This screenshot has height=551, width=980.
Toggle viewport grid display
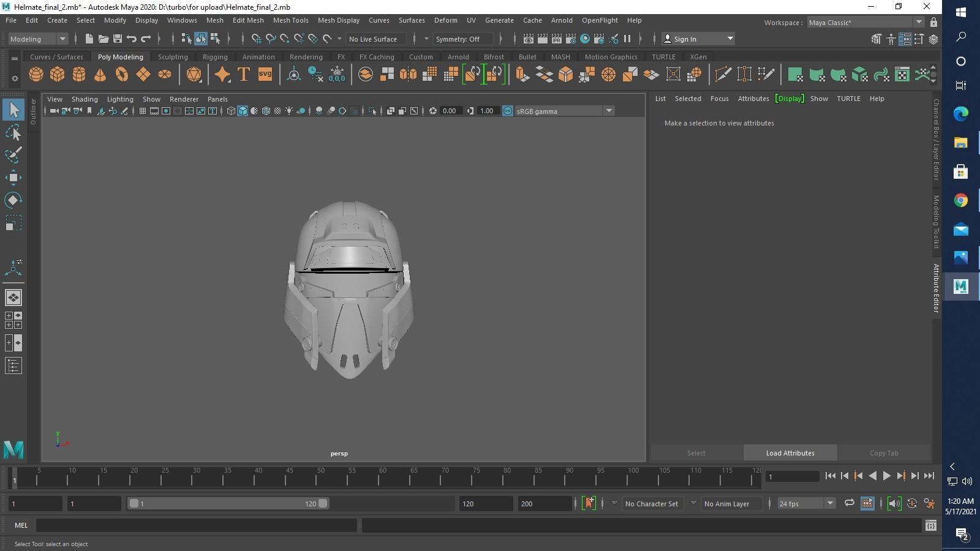pyautogui.click(x=143, y=111)
